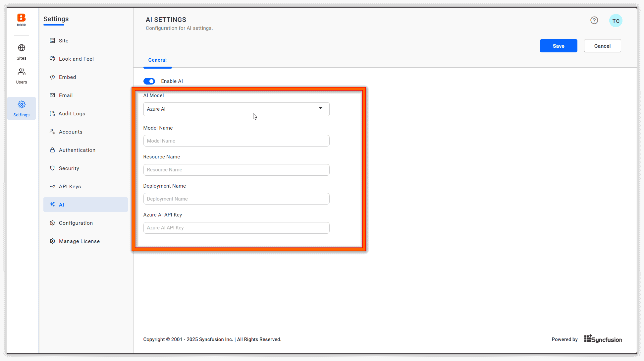Click the Embed code icon
Screen dimensions: 644x361
(52, 77)
